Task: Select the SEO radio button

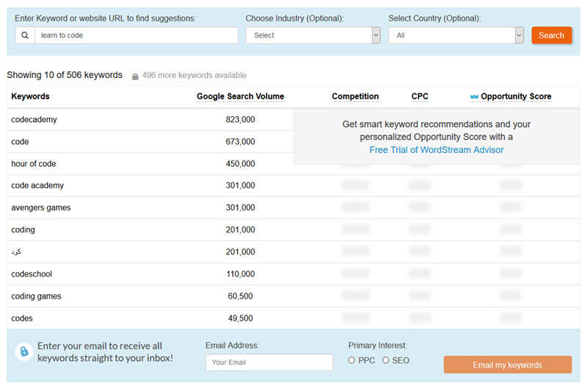Action: coord(385,360)
